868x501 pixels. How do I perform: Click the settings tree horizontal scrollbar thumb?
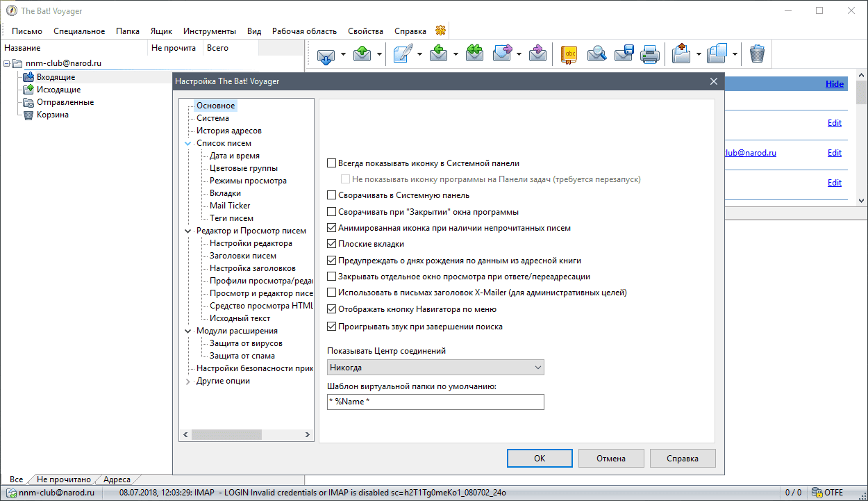coord(226,435)
